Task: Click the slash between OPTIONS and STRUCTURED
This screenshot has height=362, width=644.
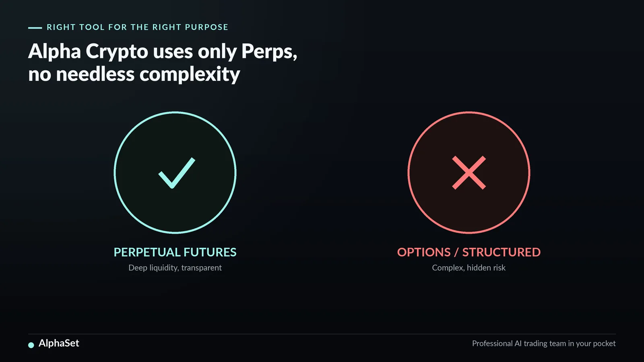Action: tap(456, 252)
